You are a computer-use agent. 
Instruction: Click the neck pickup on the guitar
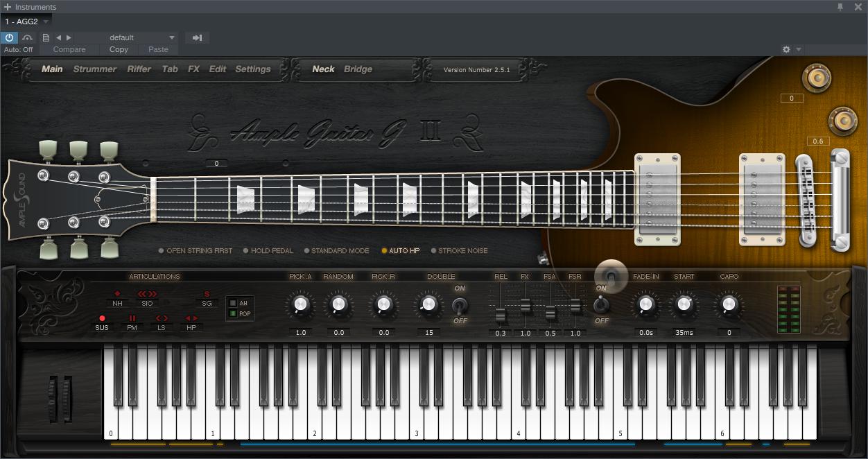click(657, 200)
